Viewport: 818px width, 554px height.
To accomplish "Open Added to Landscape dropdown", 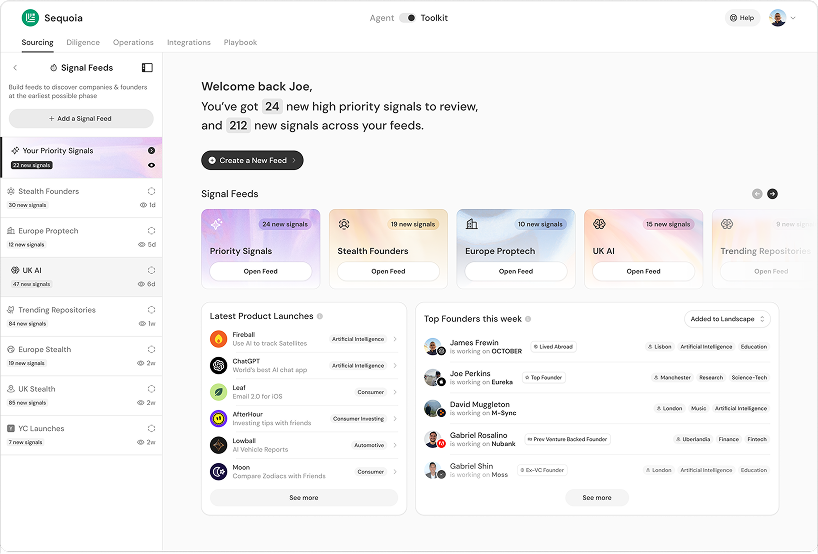I will [727, 319].
